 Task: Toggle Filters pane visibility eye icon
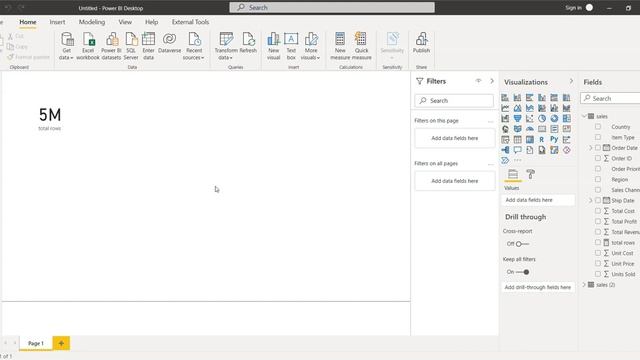[478, 81]
